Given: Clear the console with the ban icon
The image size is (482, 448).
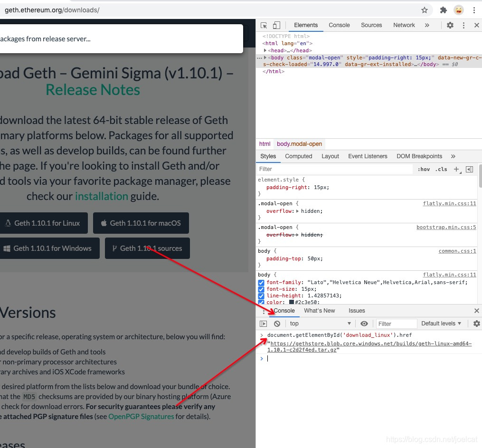Looking at the screenshot, I should coord(277,324).
